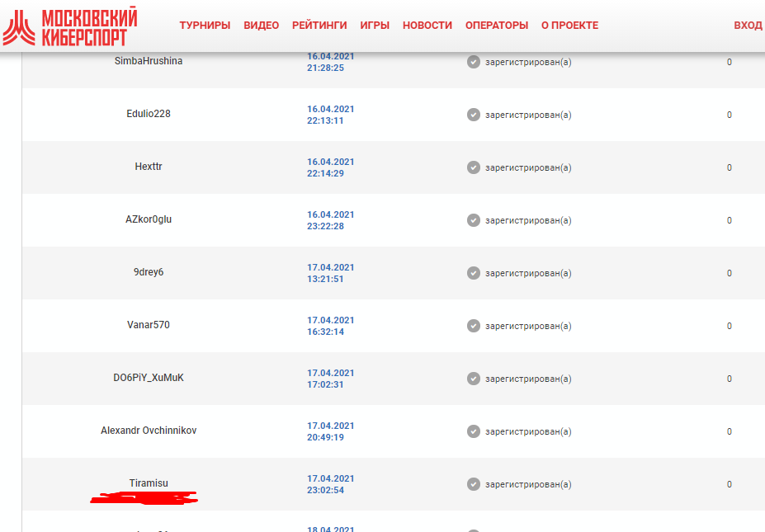Open the Видео section

click(261, 26)
